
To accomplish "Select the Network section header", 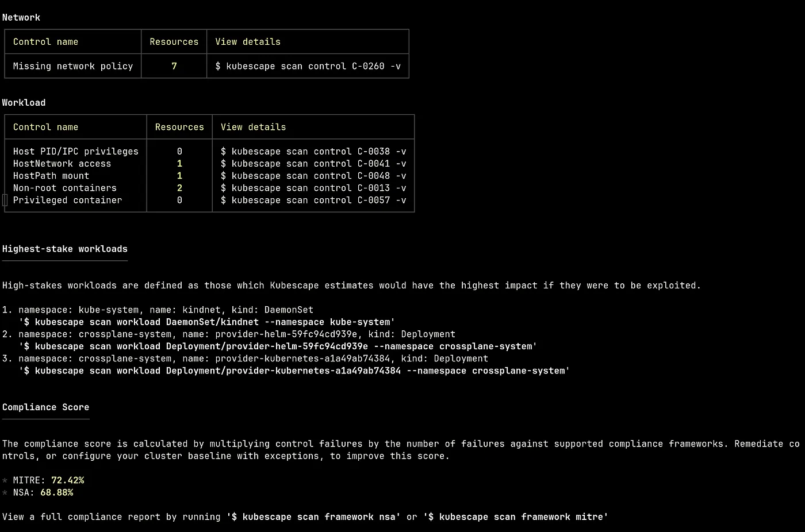I will 21,17.
